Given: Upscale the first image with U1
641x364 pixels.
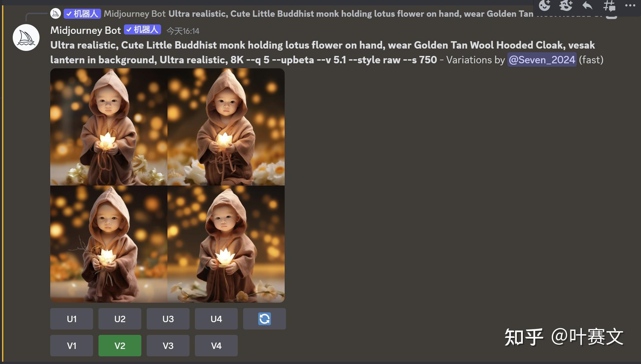Looking at the screenshot, I should [72, 319].
